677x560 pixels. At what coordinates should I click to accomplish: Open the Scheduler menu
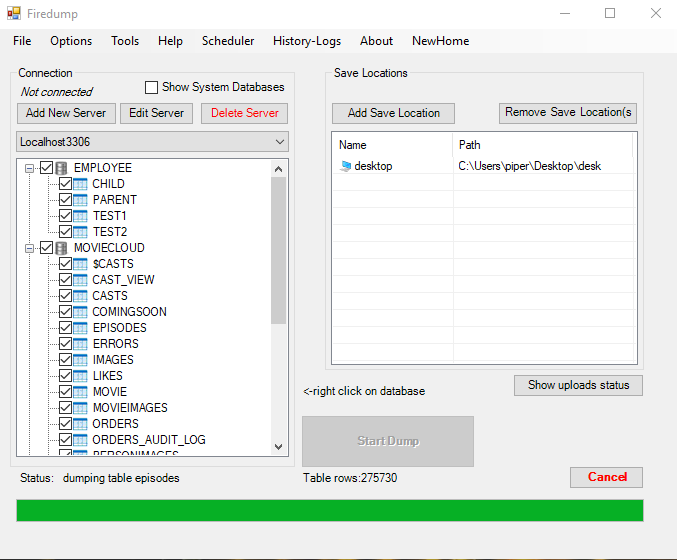pos(228,41)
